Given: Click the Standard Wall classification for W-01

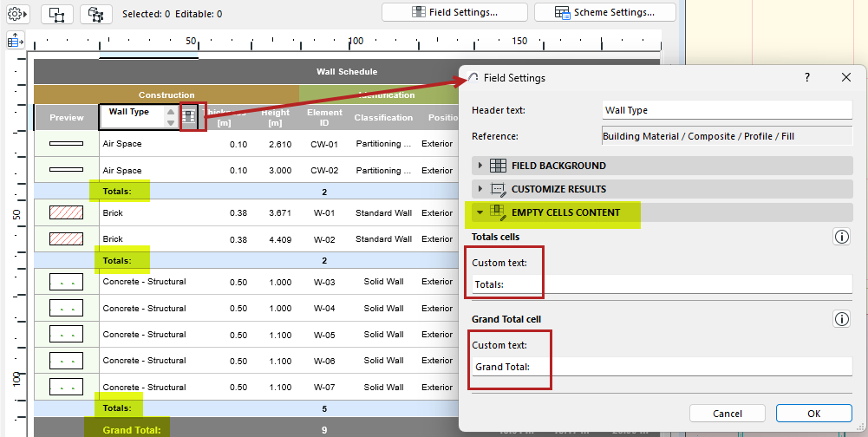Looking at the screenshot, I should click(x=383, y=212).
